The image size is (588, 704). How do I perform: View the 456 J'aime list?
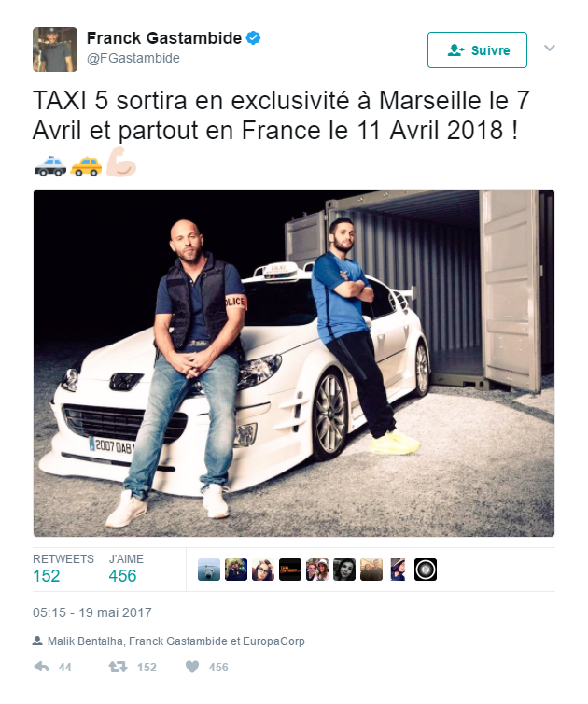pos(126,569)
